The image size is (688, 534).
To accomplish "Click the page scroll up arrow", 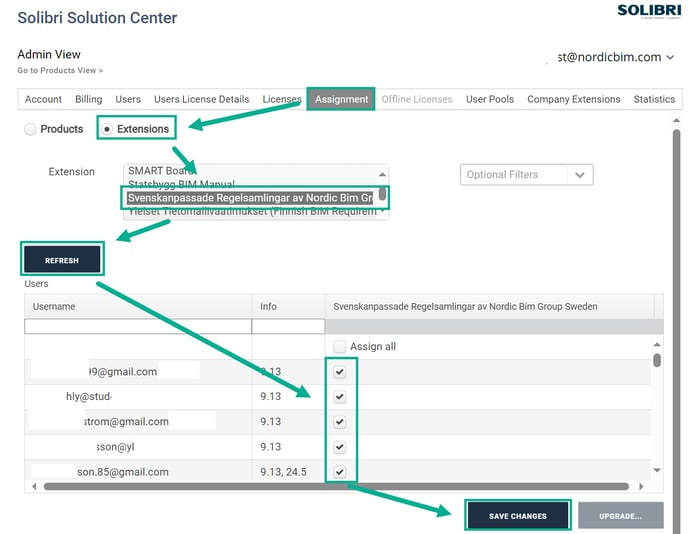I will point(677,120).
